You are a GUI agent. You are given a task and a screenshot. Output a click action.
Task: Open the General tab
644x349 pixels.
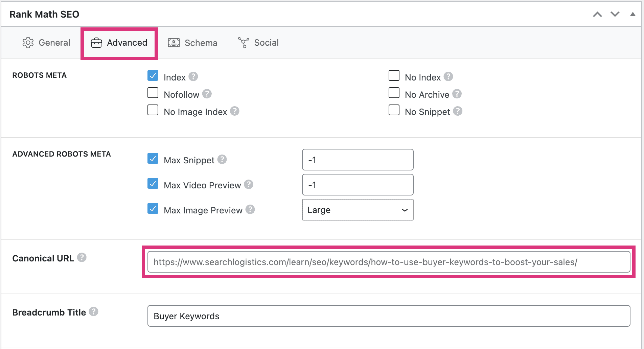pos(46,43)
